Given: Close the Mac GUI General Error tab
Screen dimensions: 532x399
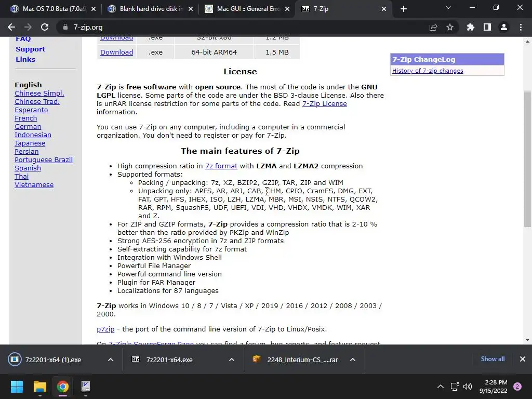Looking at the screenshot, I should (287, 9).
